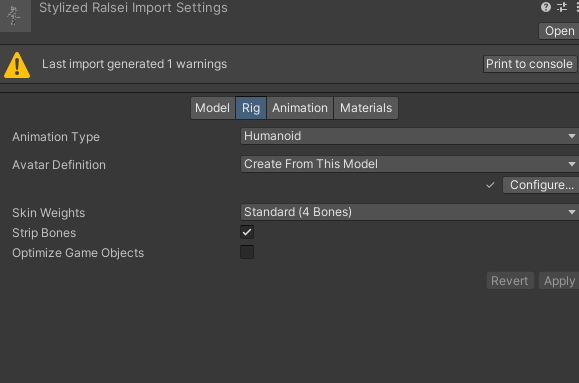
Task: Click the Animation Type label
Action: [x=56, y=137]
